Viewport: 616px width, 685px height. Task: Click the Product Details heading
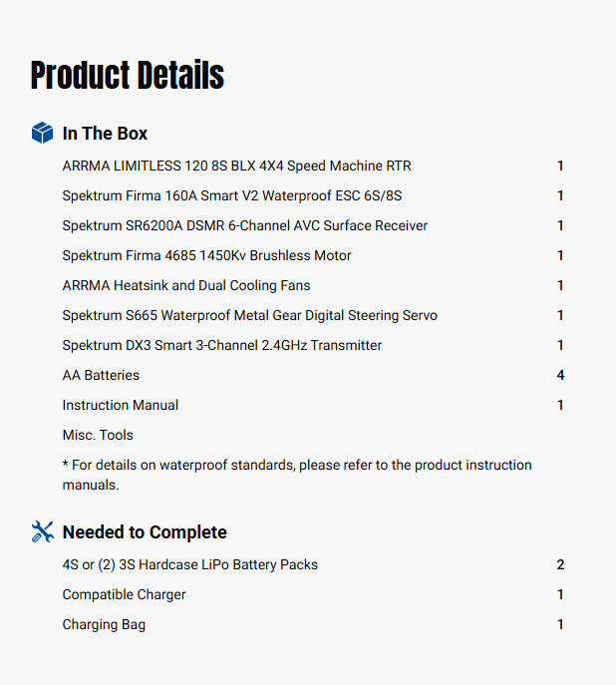click(128, 76)
